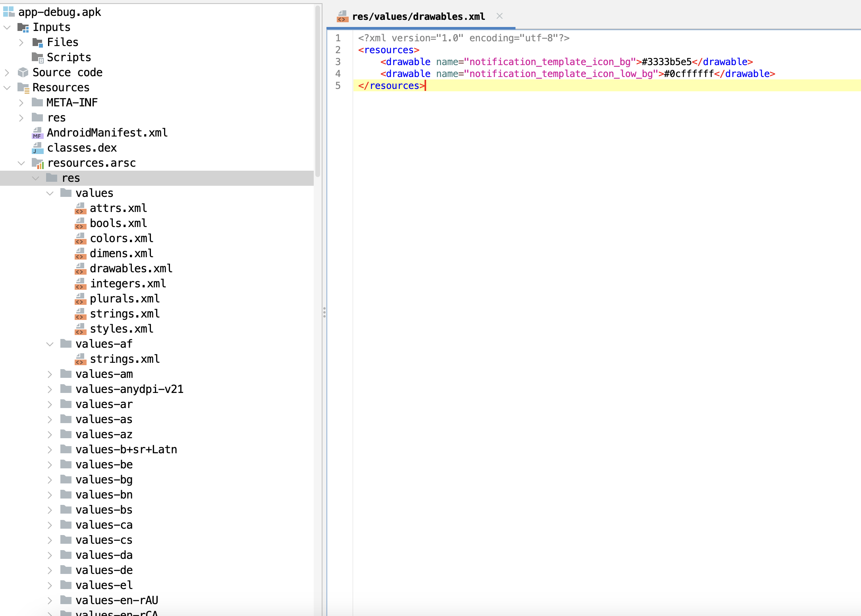The height and width of the screenshot is (616, 861).
Task: Open colors.xml in the tree
Action: click(121, 238)
